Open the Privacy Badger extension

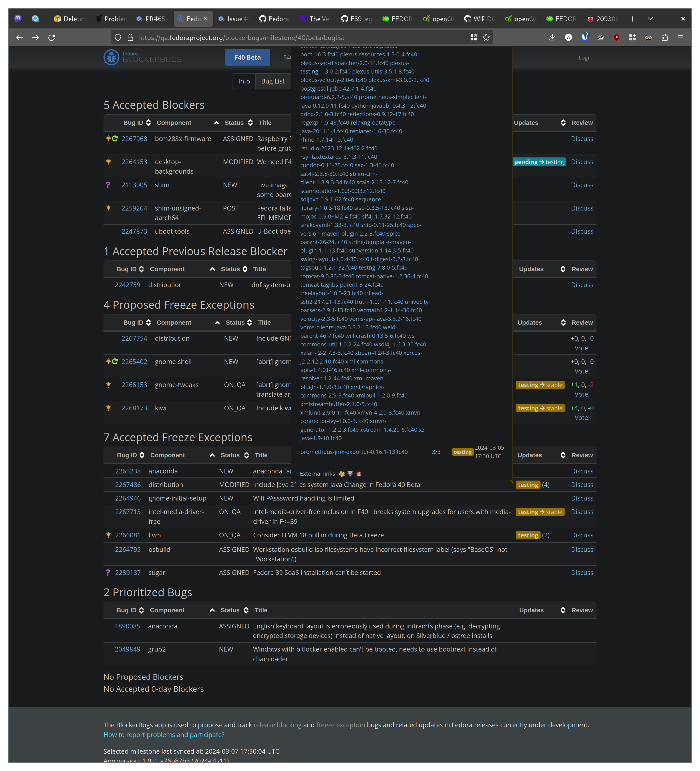coord(601,38)
